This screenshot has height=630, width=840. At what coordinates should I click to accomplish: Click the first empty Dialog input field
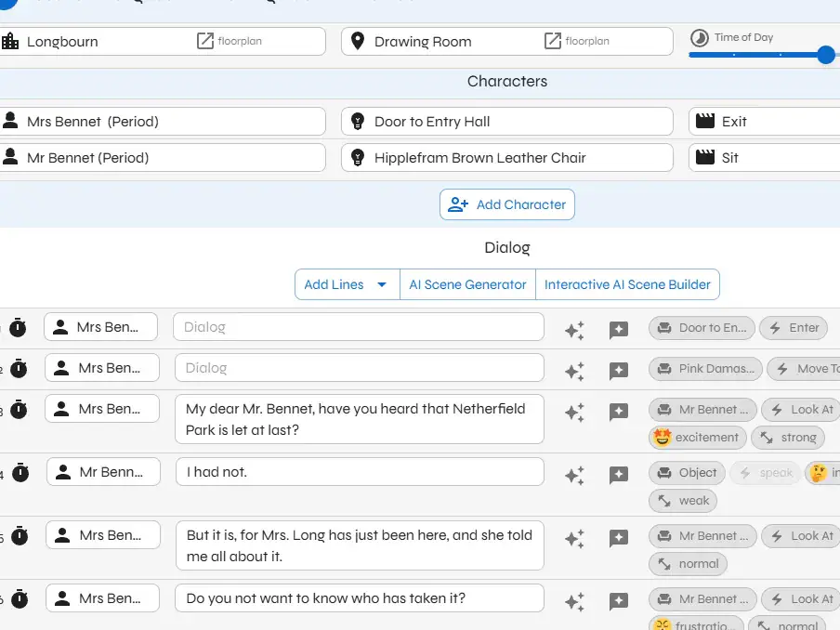359,327
